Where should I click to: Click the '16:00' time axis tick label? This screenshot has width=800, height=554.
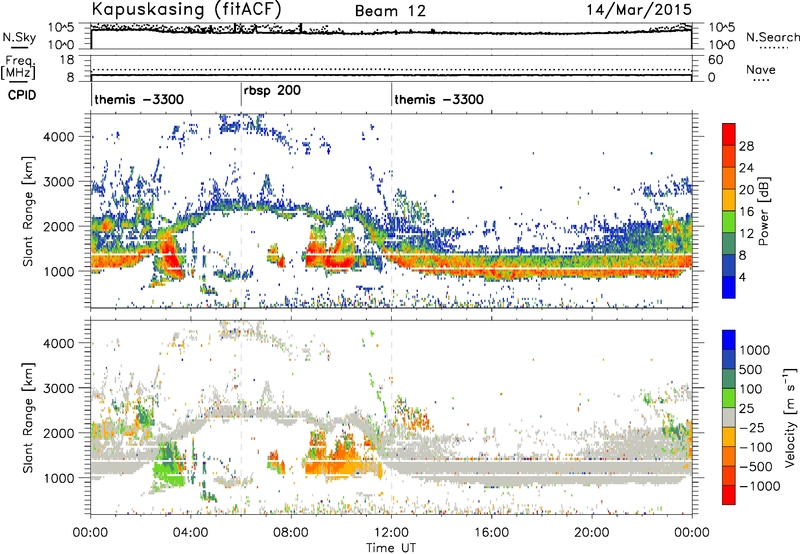[491, 533]
